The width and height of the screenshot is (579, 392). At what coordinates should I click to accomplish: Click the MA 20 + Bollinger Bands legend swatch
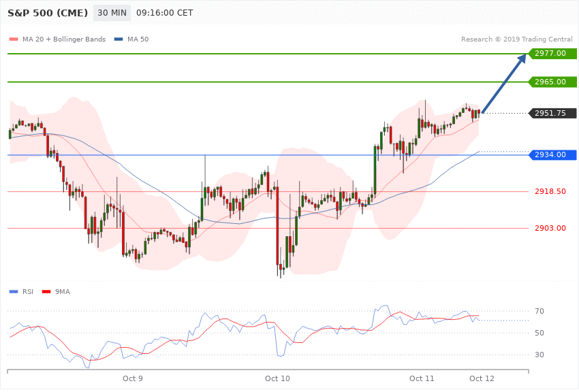14,39
